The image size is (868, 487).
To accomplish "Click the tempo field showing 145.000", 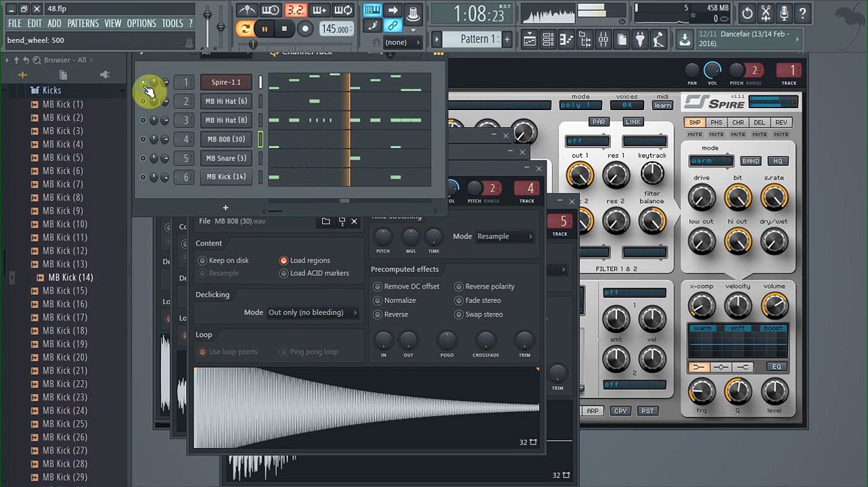I will click(x=336, y=29).
